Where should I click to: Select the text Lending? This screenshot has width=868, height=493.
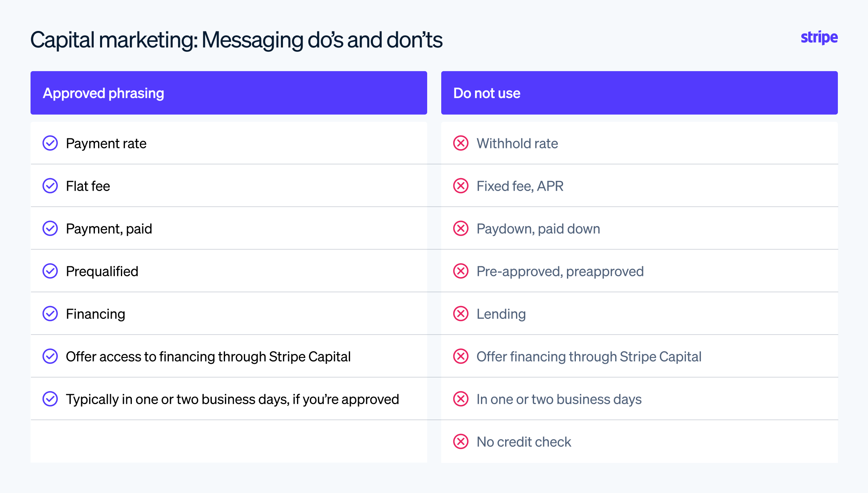point(501,314)
